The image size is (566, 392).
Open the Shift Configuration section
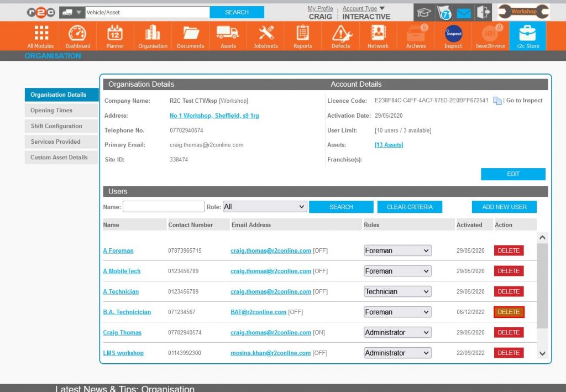[x=61, y=126]
